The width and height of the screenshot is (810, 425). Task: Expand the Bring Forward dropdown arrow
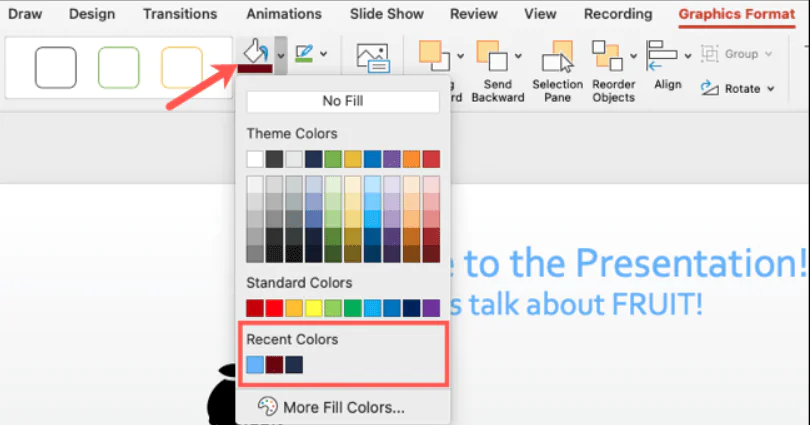pyautogui.click(x=460, y=56)
